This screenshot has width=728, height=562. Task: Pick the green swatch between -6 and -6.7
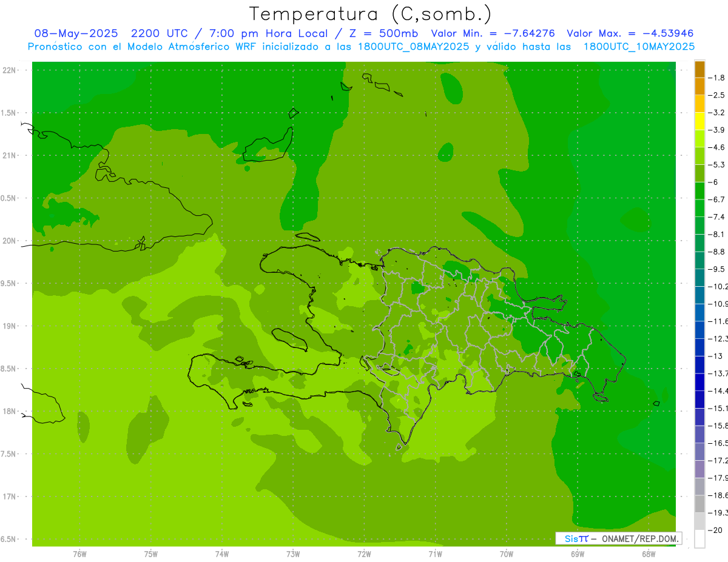click(699, 191)
